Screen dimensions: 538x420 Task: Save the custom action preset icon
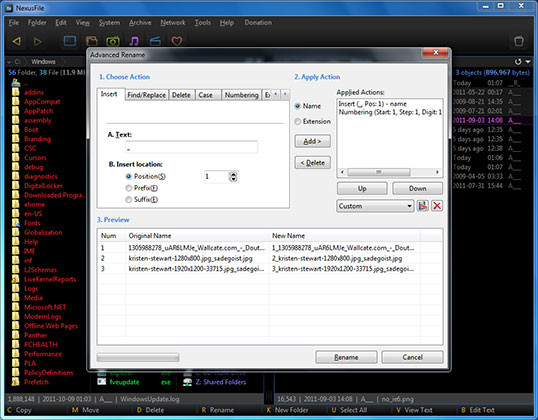pos(422,206)
